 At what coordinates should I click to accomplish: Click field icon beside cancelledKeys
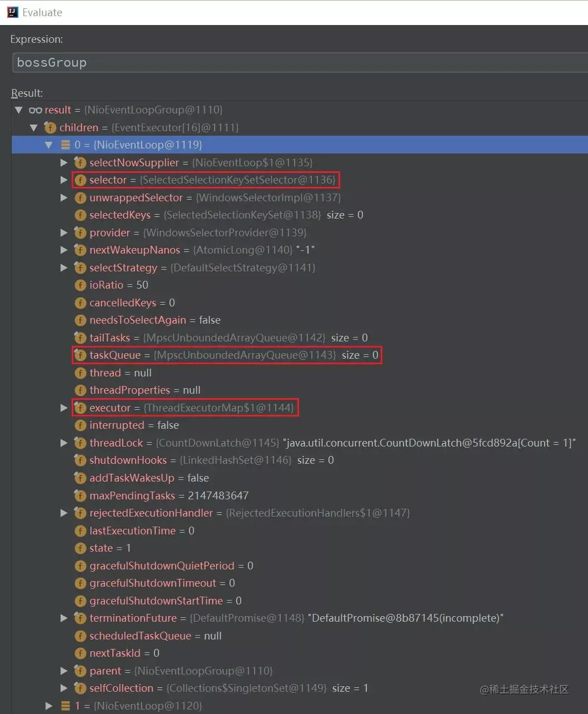tap(80, 303)
